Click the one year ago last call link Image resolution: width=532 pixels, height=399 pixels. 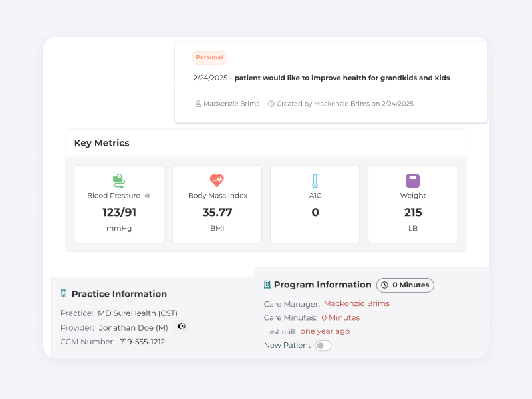tap(325, 331)
